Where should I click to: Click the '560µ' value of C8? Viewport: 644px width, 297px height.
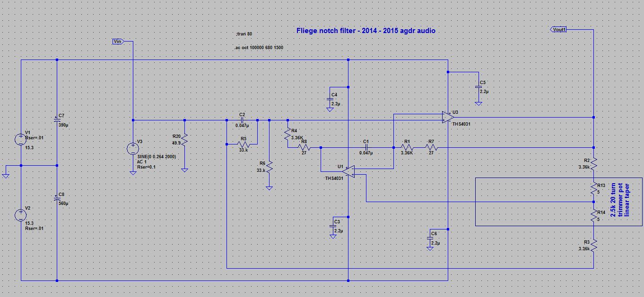click(x=63, y=204)
